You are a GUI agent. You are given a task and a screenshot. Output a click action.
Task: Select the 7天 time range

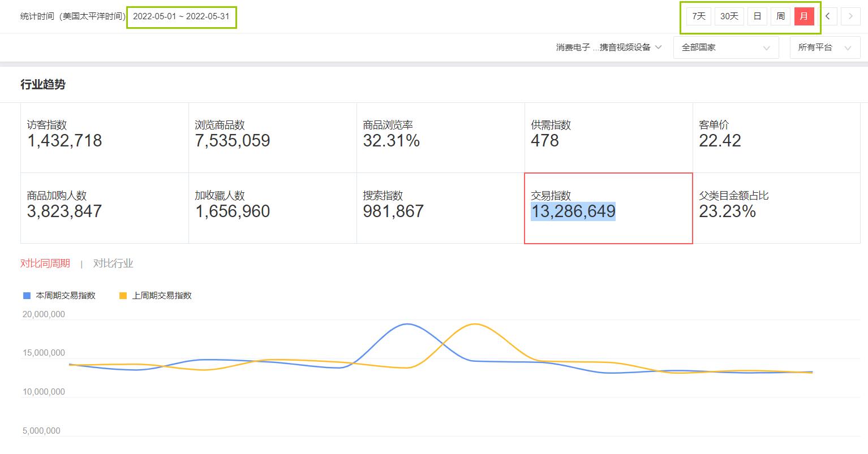(699, 16)
